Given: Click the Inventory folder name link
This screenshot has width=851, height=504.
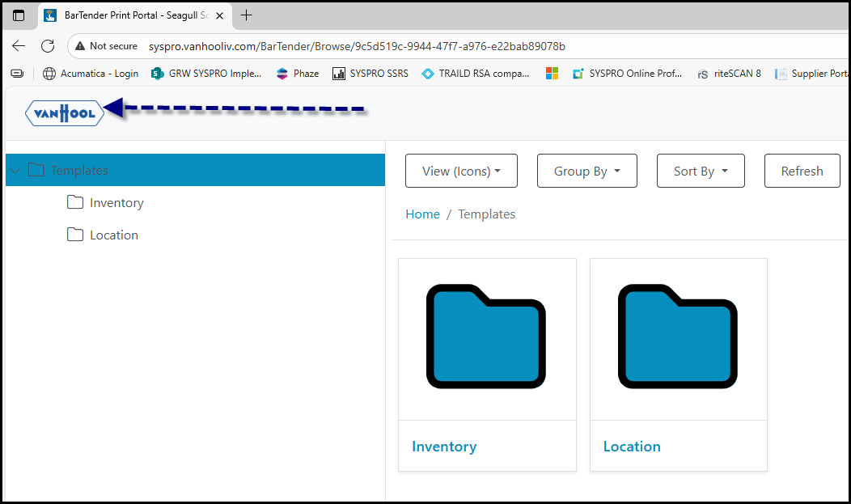Looking at the screenshot, I should [444, 447].
